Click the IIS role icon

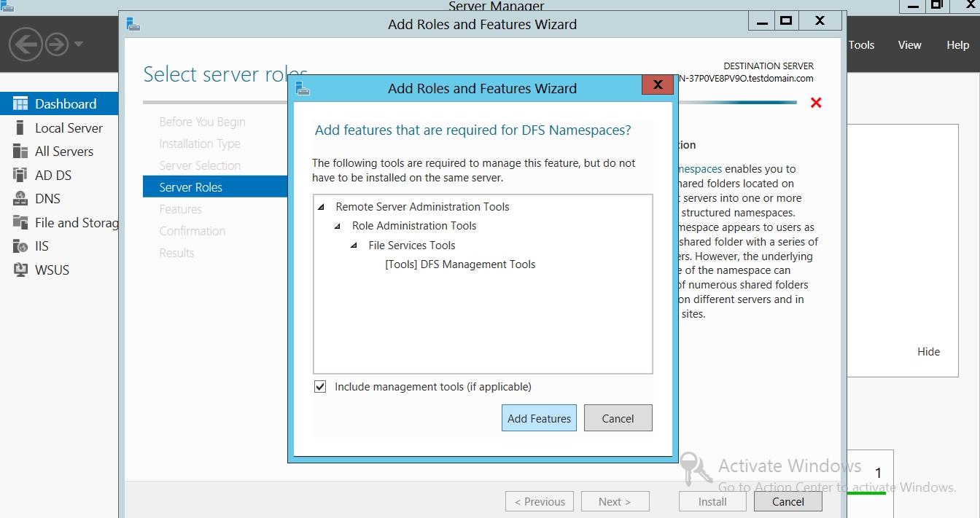[x=20, y=246]
